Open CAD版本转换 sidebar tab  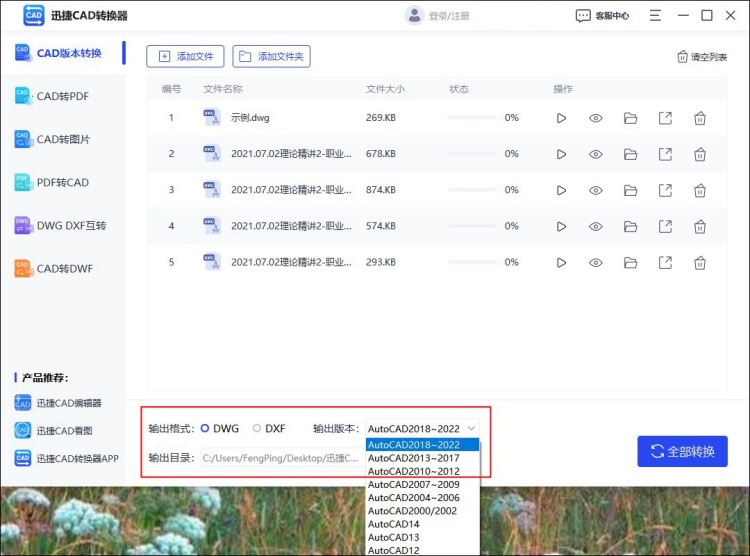click(63, 53)
